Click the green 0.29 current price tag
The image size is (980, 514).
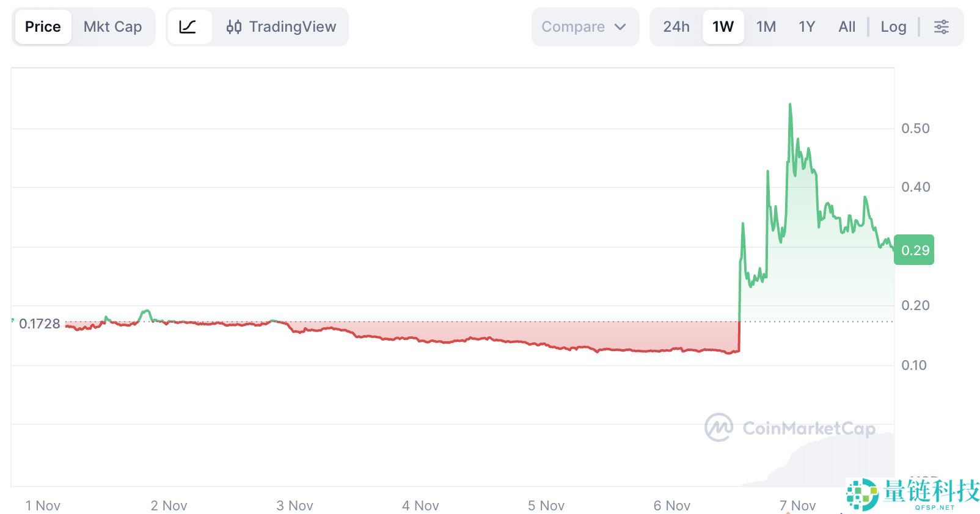[914, 250]
